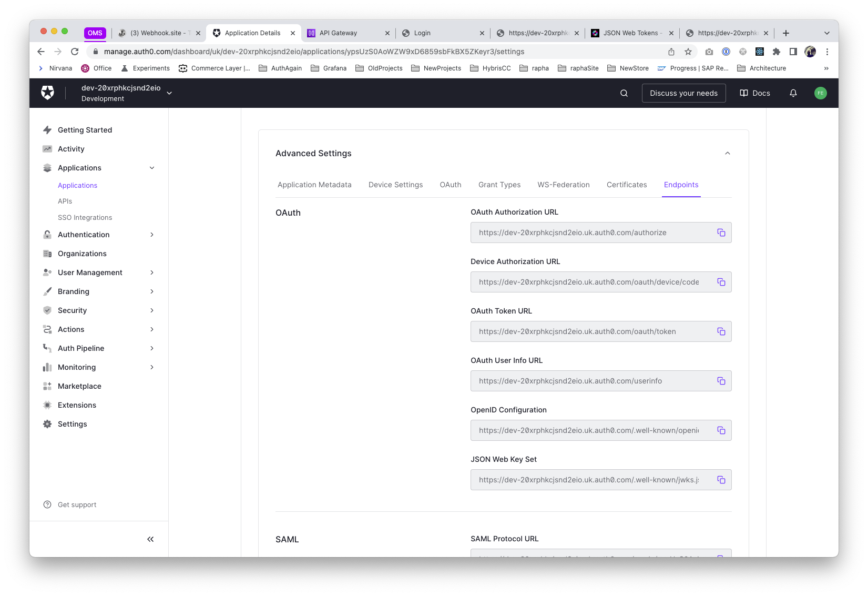Click the Auth0 logo
The height and width of the screenshot is (596, 868).
(x=48, y=93)
